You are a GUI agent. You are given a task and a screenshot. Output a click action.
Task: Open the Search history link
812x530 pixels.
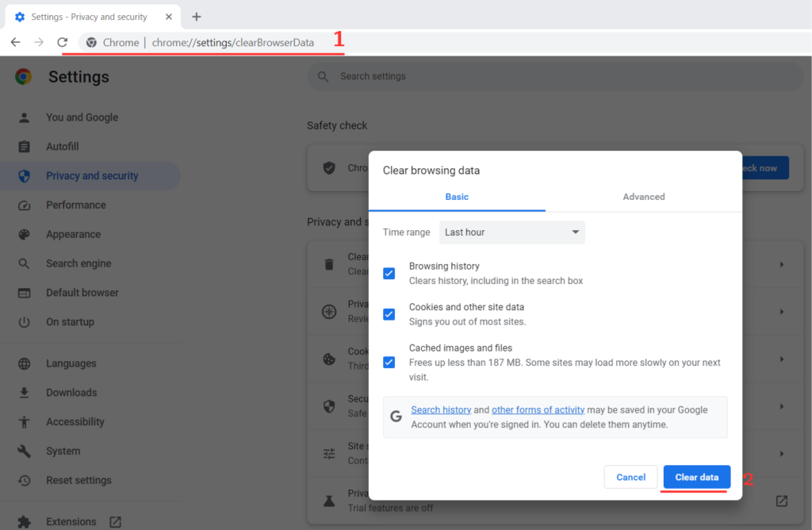[x=441, y=410]
